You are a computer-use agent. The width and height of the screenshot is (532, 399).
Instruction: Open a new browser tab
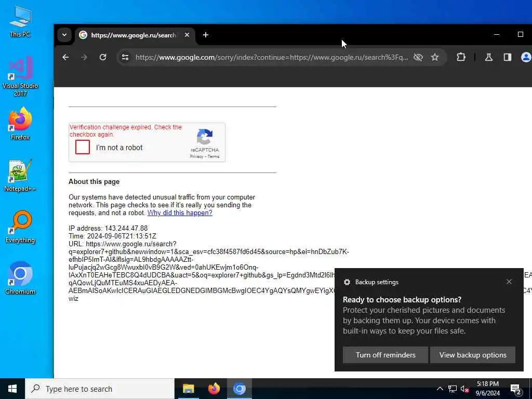[206, 35]
